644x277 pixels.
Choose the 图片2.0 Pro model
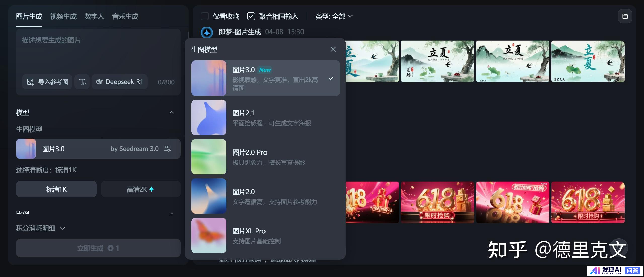coord(266,157)
